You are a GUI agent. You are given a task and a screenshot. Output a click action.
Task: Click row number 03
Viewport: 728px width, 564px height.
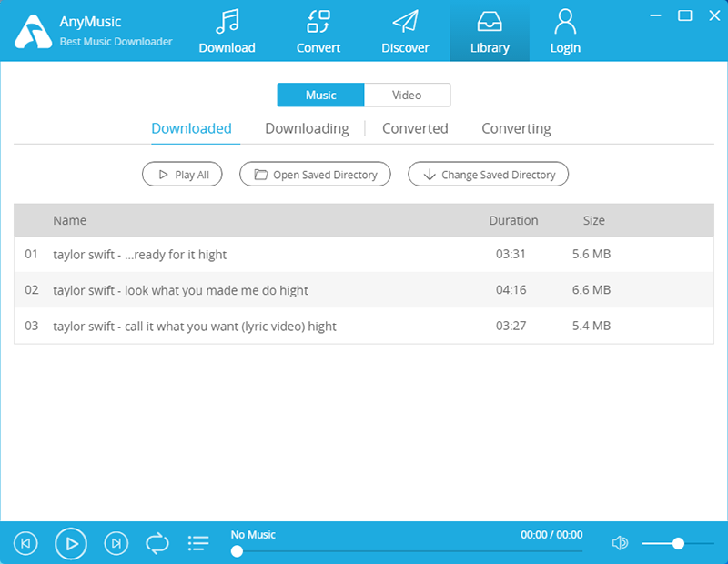coord(31,326)
